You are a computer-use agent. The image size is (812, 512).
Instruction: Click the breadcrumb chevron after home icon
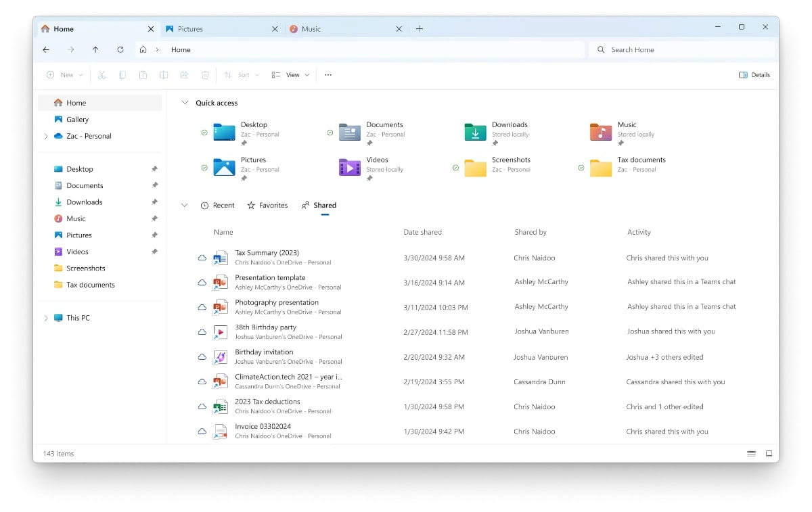[158, 49]
